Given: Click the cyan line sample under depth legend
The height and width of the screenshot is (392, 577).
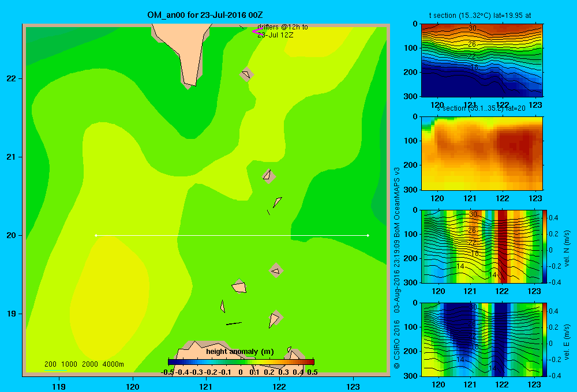Looking at the screenshot, I should pos(55,370).
